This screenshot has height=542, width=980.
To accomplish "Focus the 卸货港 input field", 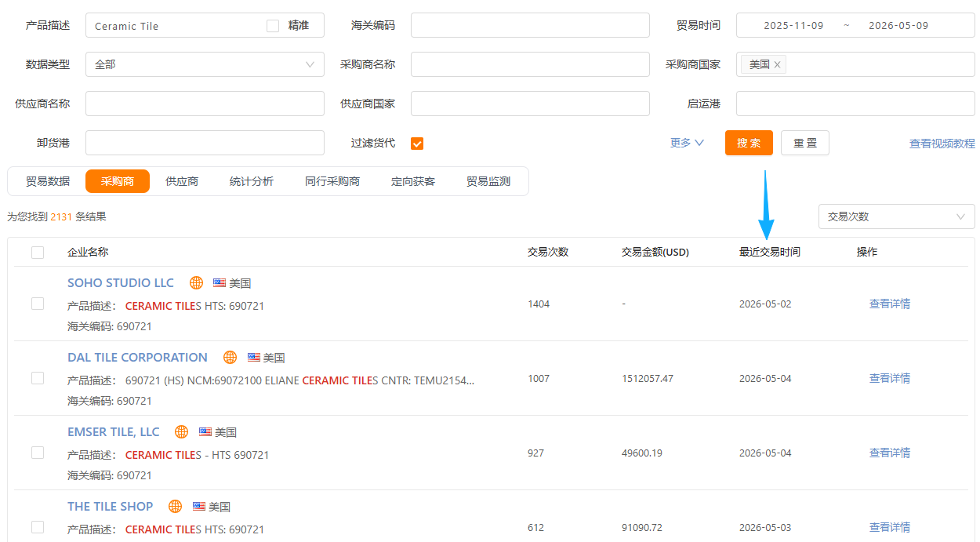I will 205,143.
